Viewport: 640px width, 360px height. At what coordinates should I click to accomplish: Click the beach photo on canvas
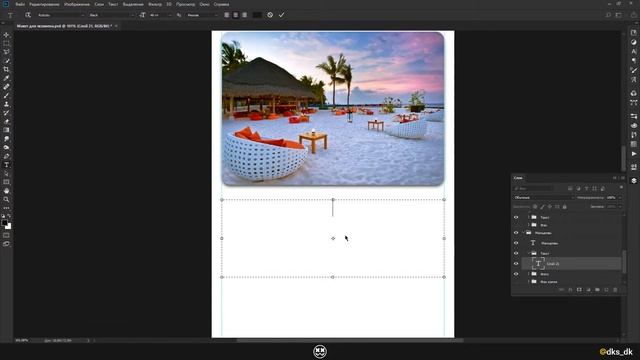tap(333, 109)
